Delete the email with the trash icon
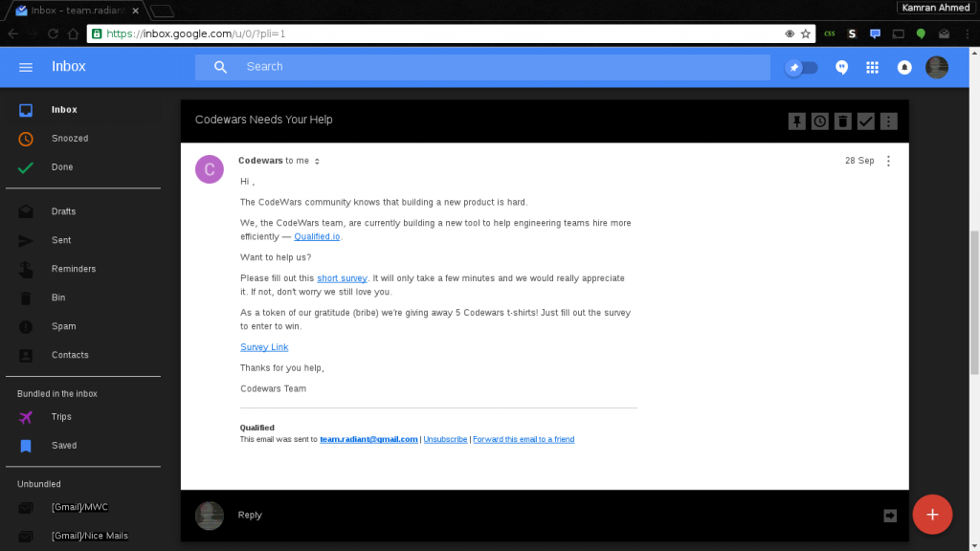 pyautogui.click(x=842, y=121)
